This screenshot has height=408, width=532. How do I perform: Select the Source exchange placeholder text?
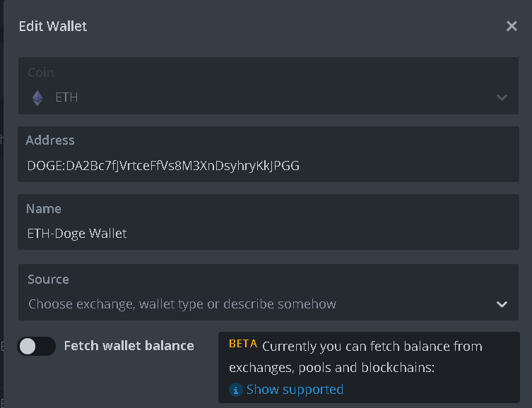tap(182, 304)
